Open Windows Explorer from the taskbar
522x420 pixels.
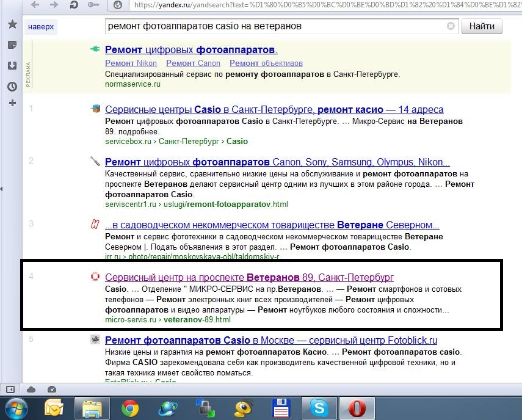pyautogui.click(x=92, y=408)
